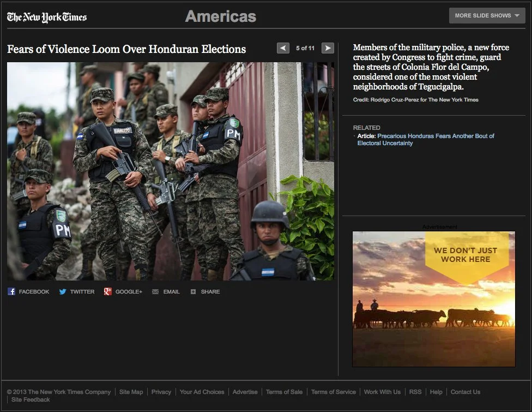The image size is (532, 412).
Task: Open the MORE SLIDE SHOWS dropdown
Action: pyautogui.click(x=486, y=15)
